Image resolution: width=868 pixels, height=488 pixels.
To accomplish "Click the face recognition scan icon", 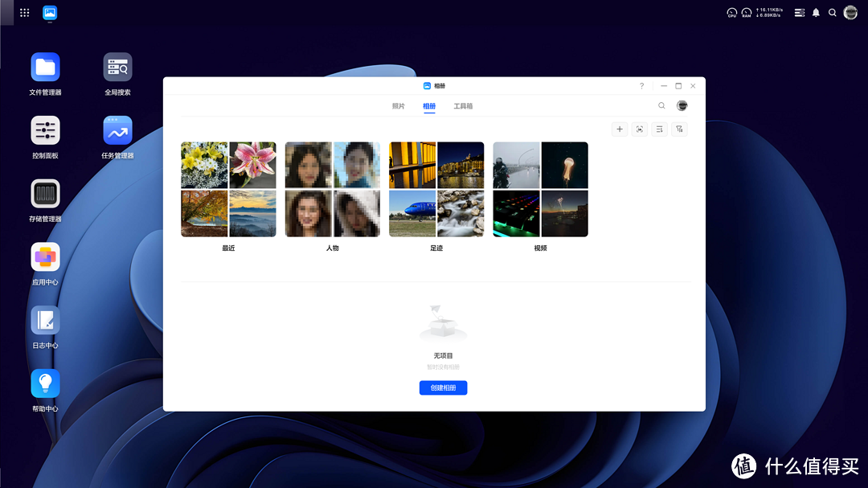I will point(639,129).
